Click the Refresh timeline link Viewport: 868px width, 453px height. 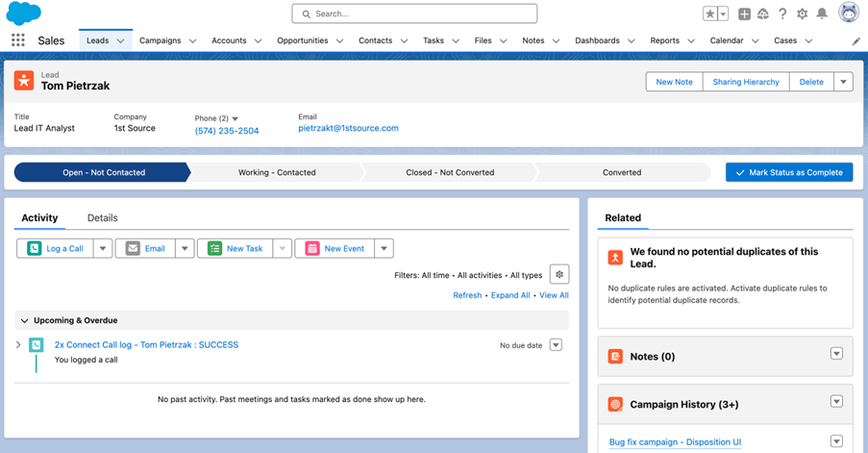(467, 295)
